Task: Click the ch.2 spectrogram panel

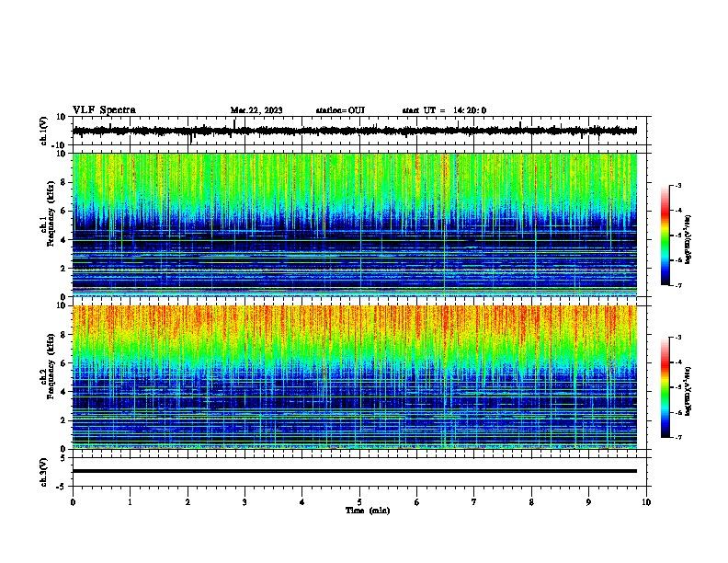Action: pos(355,377)
